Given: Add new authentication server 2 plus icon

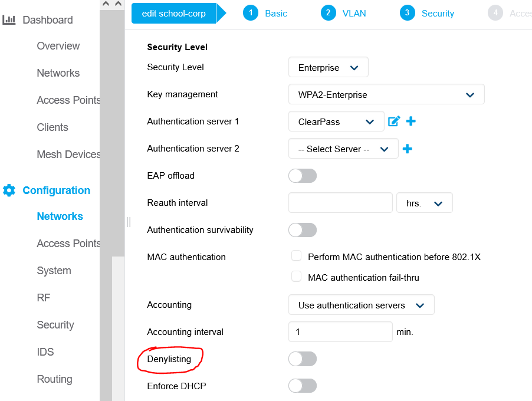Looking at the screenshot, I should tap(407, 149).
